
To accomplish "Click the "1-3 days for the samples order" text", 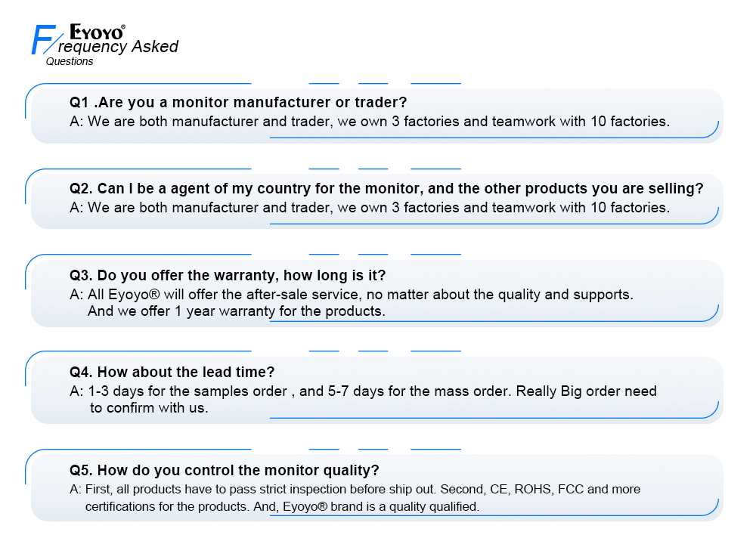I will click(187, 391).
